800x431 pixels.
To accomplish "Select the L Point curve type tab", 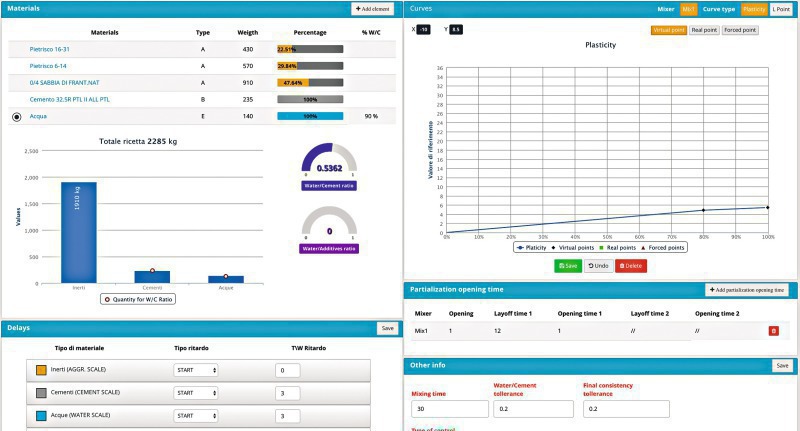I will tap(781, 9).
